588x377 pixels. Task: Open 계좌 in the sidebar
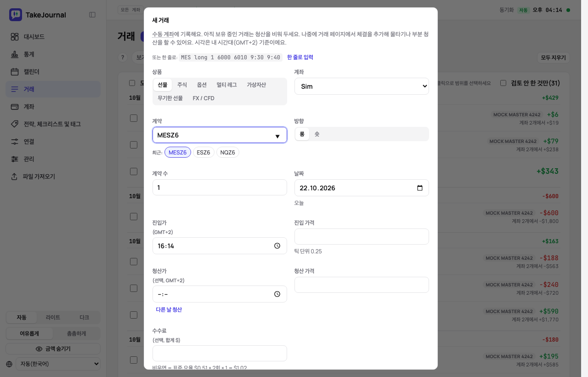coord(53,107)
